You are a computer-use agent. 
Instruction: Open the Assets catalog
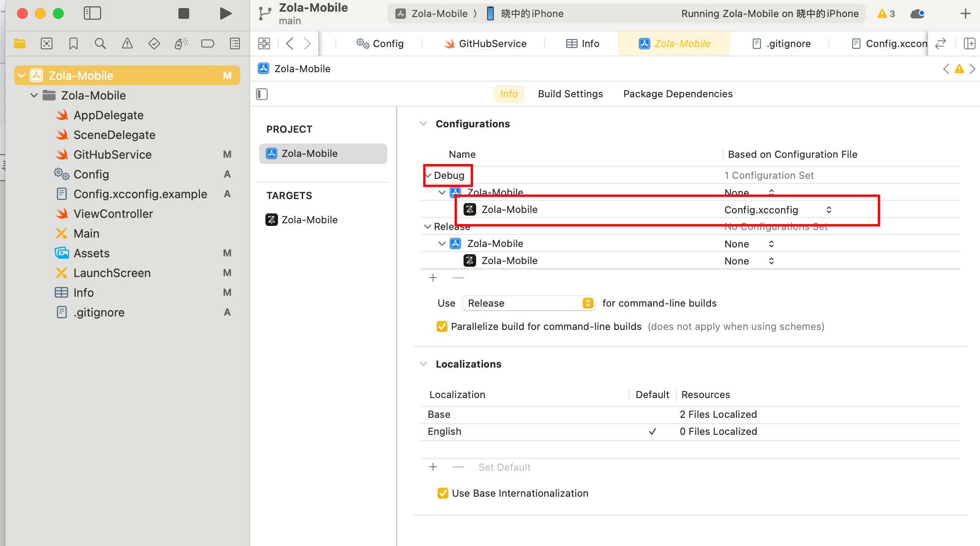click(x=91, y=253)
